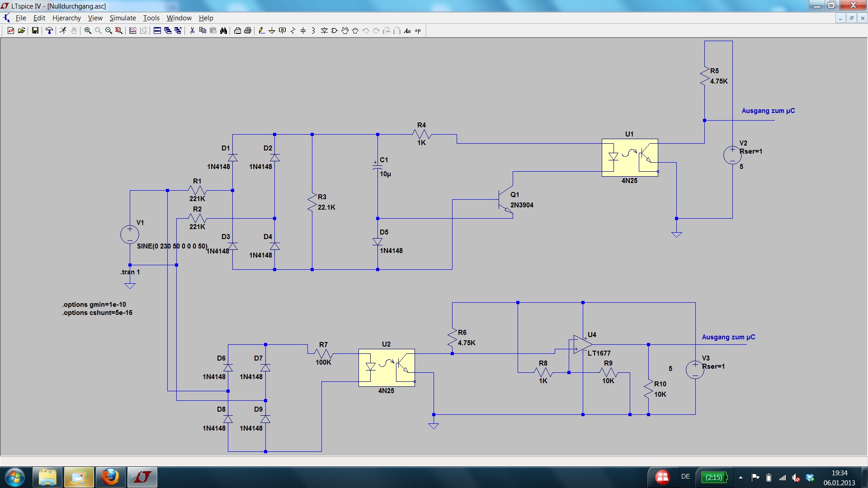868x488 pixels.
Task: Select the Label Net tool
Action: (x=283, y=31)
